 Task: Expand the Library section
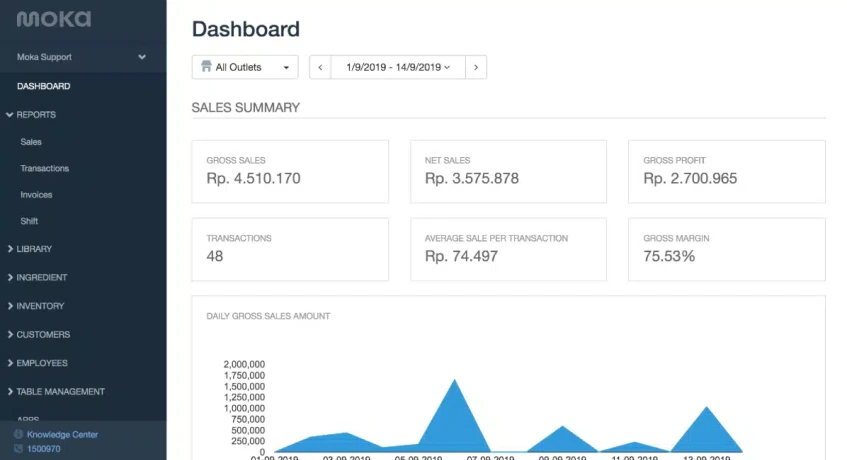click(x=34, y=249)
